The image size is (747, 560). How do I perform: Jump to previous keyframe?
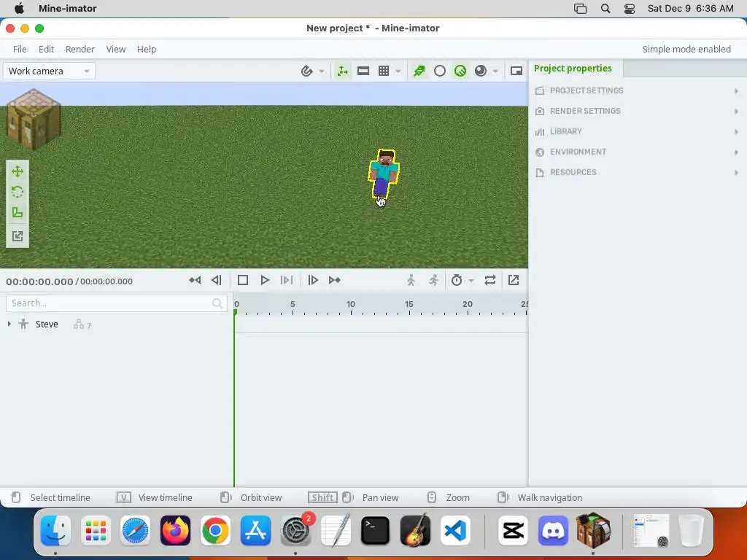tap(194, 281)
